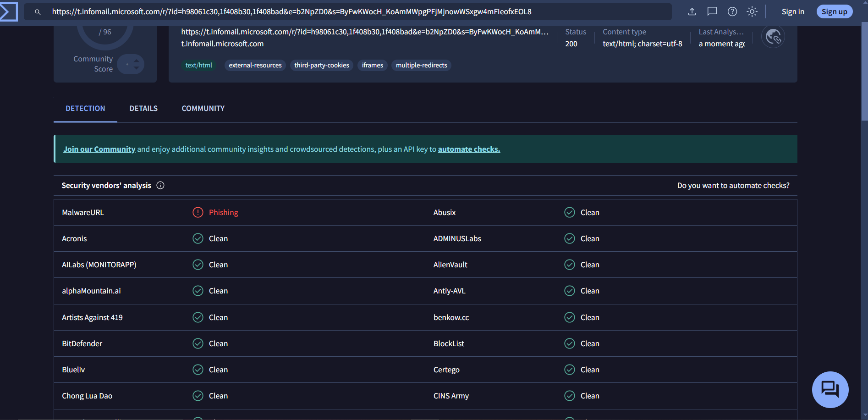
Task: Click the Clean check icon for Acronis
Action: coord(198,238)
